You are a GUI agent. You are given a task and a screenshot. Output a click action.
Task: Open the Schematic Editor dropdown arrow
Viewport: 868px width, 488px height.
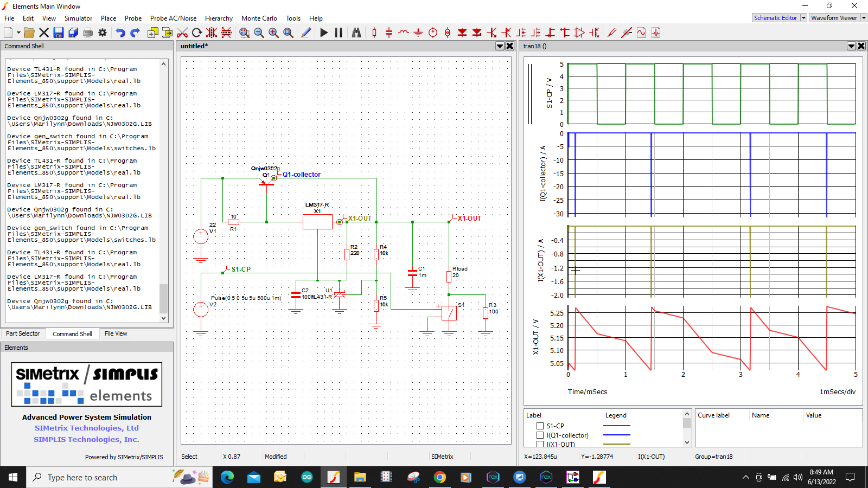coord(803,18)
